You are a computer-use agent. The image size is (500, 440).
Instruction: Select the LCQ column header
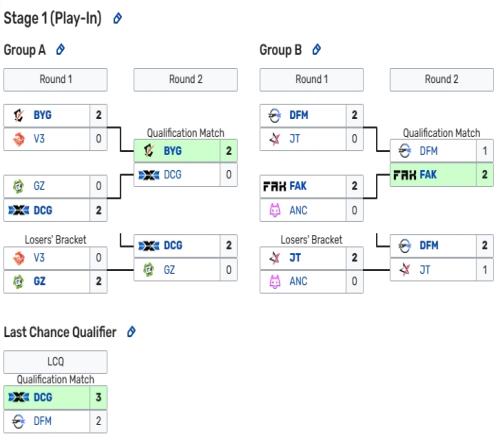55,362
